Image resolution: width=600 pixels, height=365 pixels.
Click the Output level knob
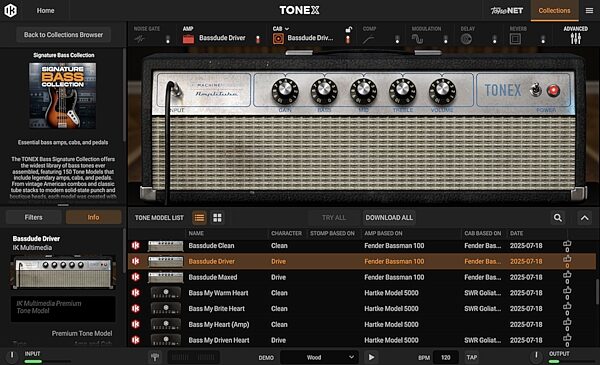coord(536,356)
